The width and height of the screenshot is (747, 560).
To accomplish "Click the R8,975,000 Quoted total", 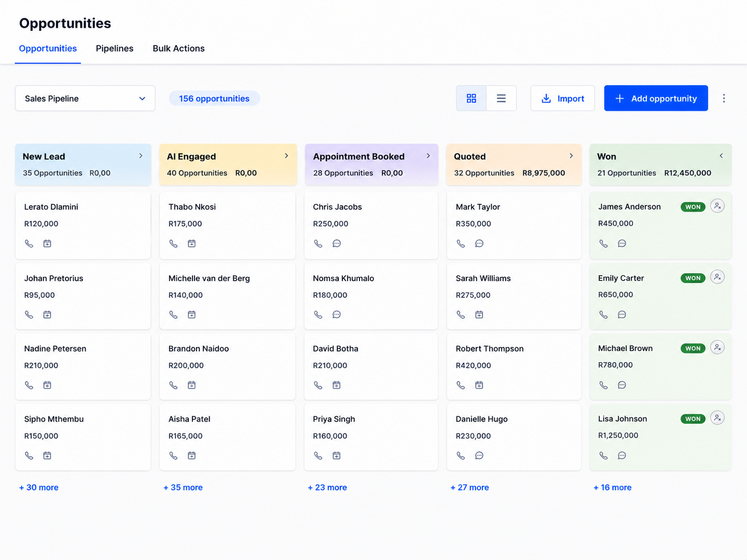I will coord(544,173).
